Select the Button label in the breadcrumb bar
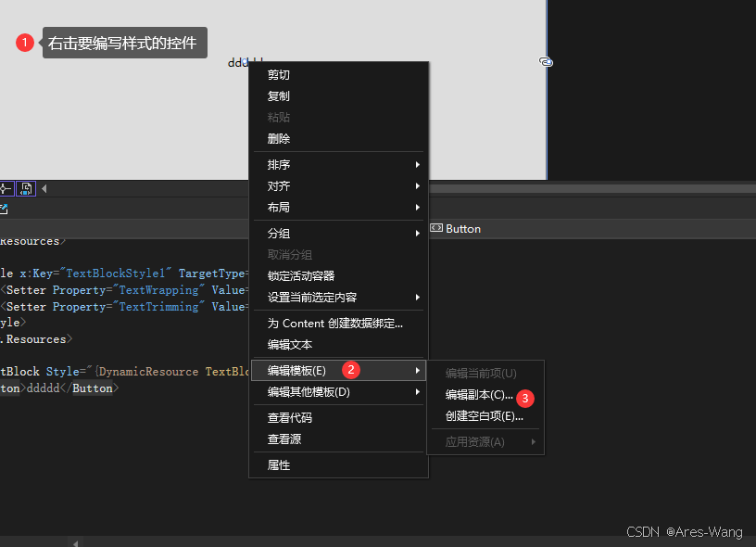 click(x=461, y=228)
